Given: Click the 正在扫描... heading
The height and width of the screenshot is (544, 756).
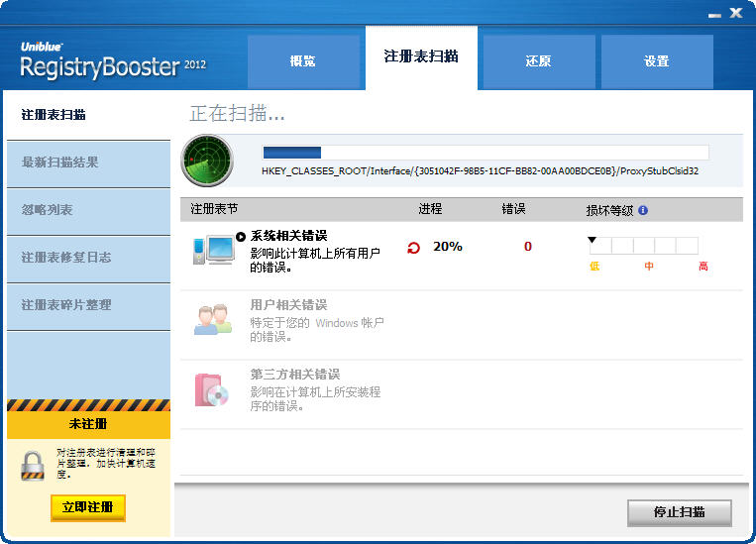Looking at the screenshot, I should click(x=237, y=114).
